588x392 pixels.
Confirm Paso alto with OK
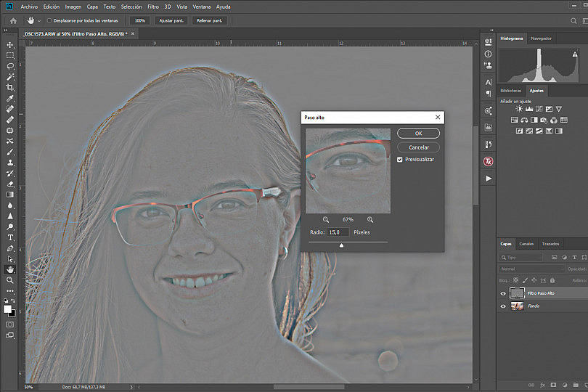[x=419, y=133]
